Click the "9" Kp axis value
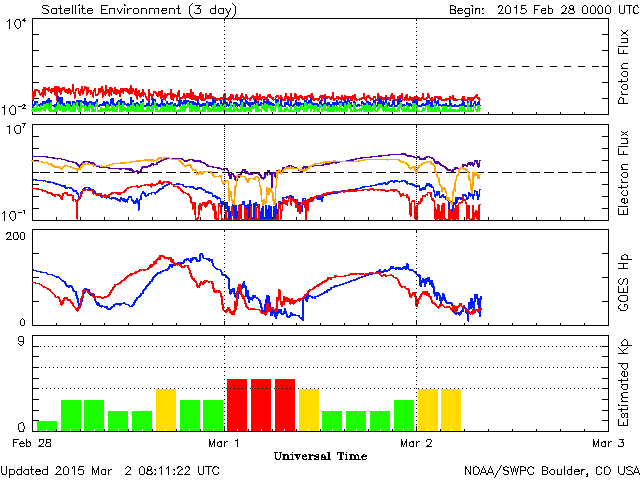 coord(21,341)
